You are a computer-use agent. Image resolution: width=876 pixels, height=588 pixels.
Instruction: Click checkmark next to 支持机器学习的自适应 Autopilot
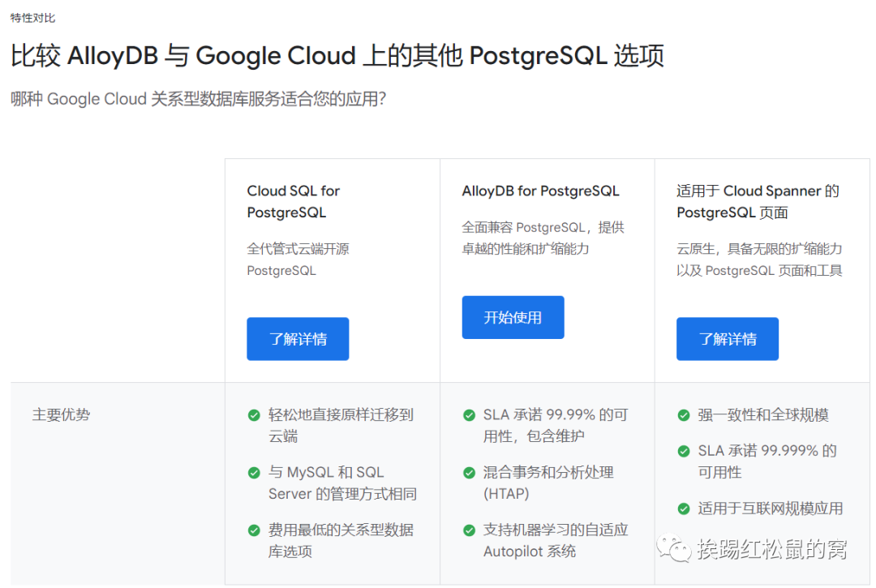[x=469, y=530]
